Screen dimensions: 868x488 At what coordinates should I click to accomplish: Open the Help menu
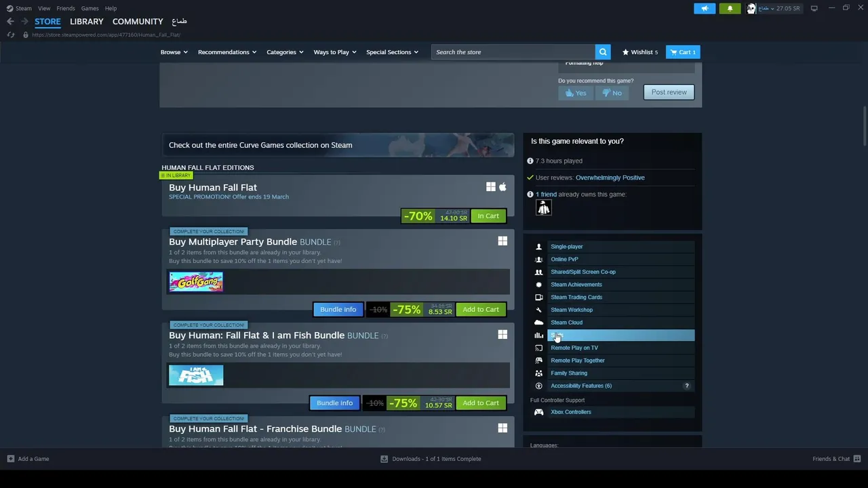click(x=111, y=8)
